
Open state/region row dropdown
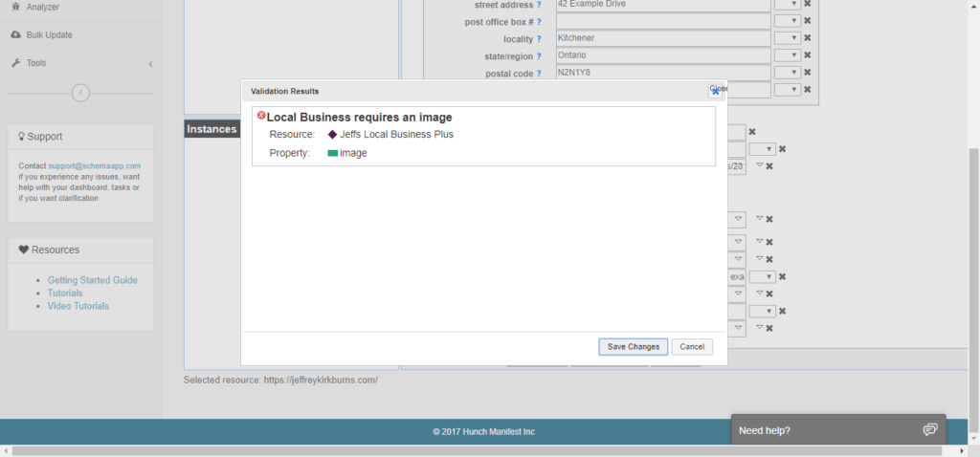pyautogui.click(x=788, y=54)
